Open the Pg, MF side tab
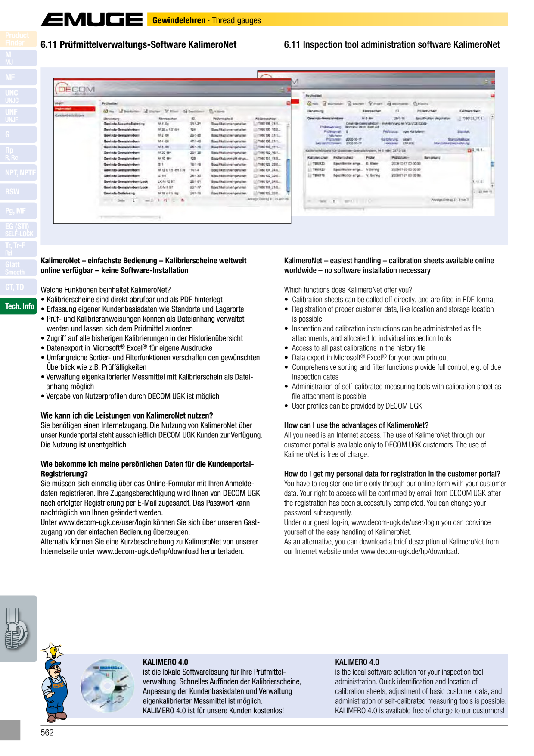The width and height of the screenshot is (534, 756). pyautogui.click(x=18, y=211)
